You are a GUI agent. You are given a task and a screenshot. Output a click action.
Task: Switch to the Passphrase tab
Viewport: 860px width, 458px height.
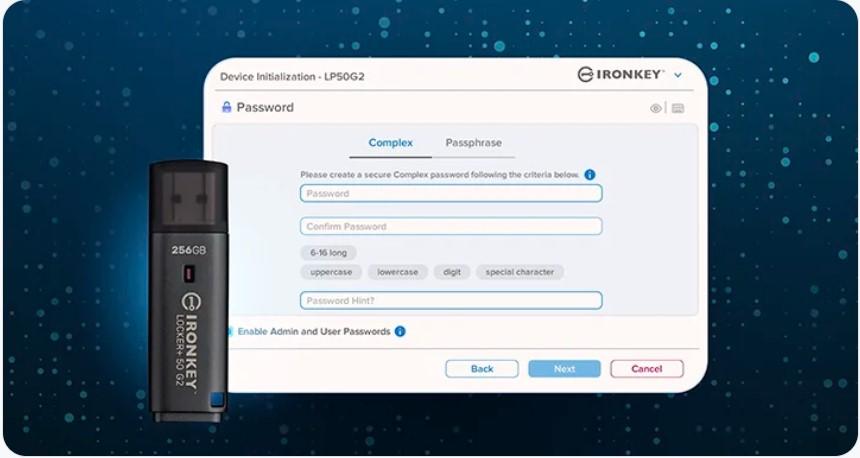click(x=473, y=143)
